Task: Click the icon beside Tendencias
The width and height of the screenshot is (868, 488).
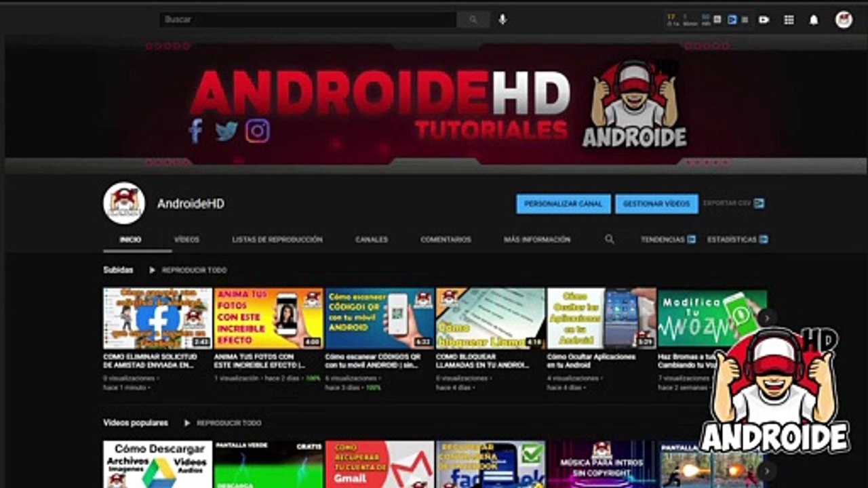Action: tap(691, 239)
